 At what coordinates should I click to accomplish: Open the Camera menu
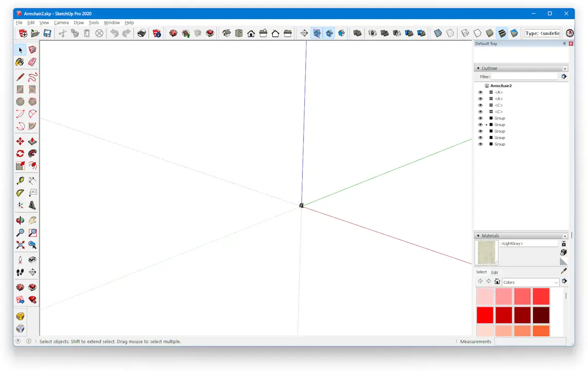click(61, 23)
